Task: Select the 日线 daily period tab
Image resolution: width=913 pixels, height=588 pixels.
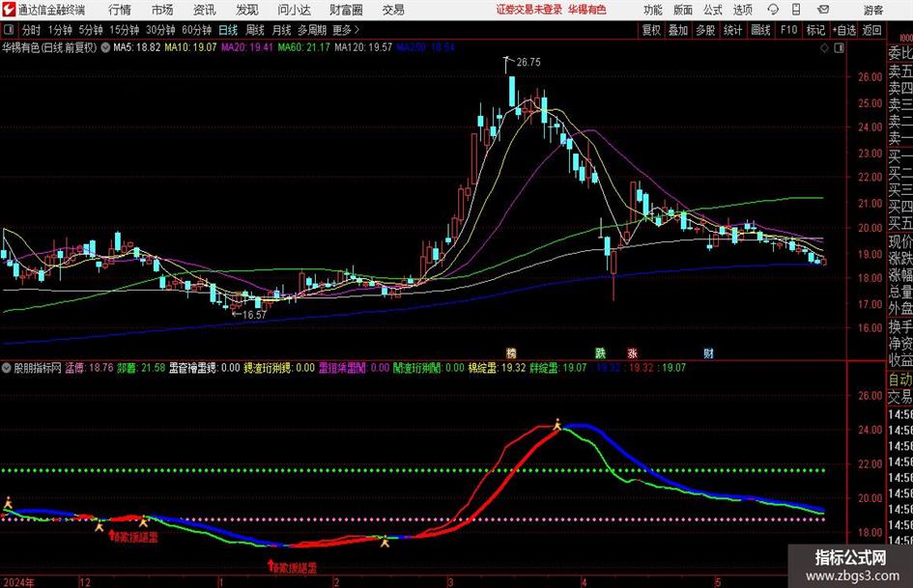Action: (x=228, y=30)
